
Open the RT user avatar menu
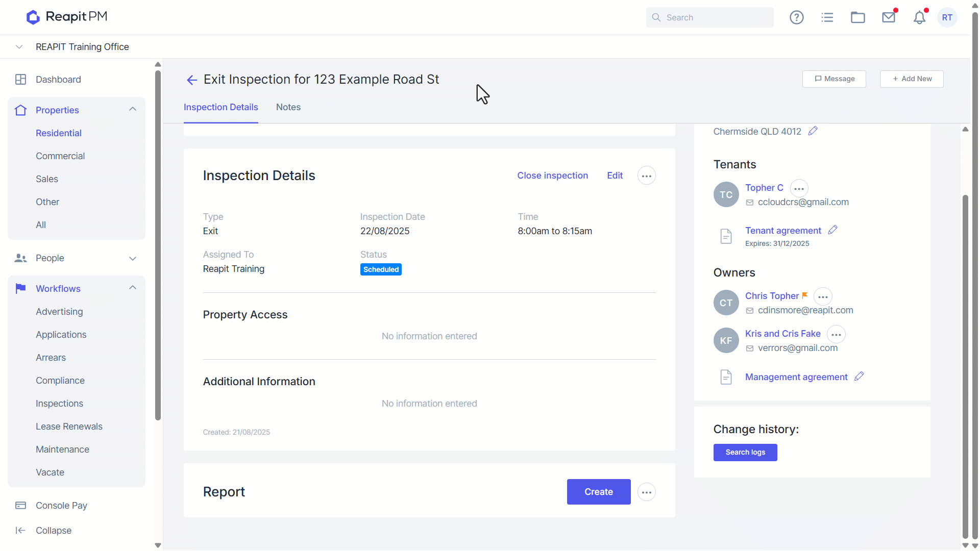[947, 17]
